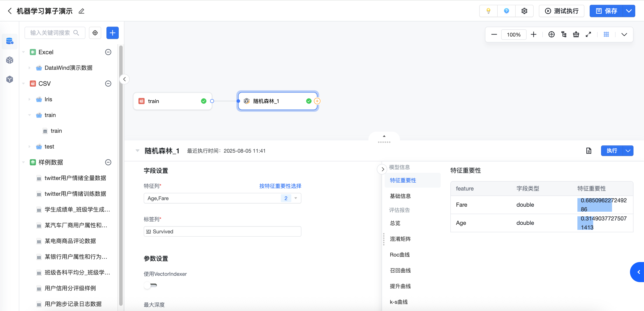Screen dimensions: 644x311
Task: Add a node after 随机森林_1 with orange plus
Action: [317, 101]
